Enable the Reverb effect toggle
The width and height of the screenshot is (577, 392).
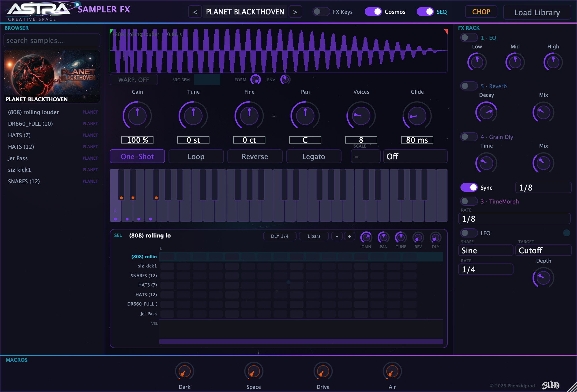coord(469,86)
